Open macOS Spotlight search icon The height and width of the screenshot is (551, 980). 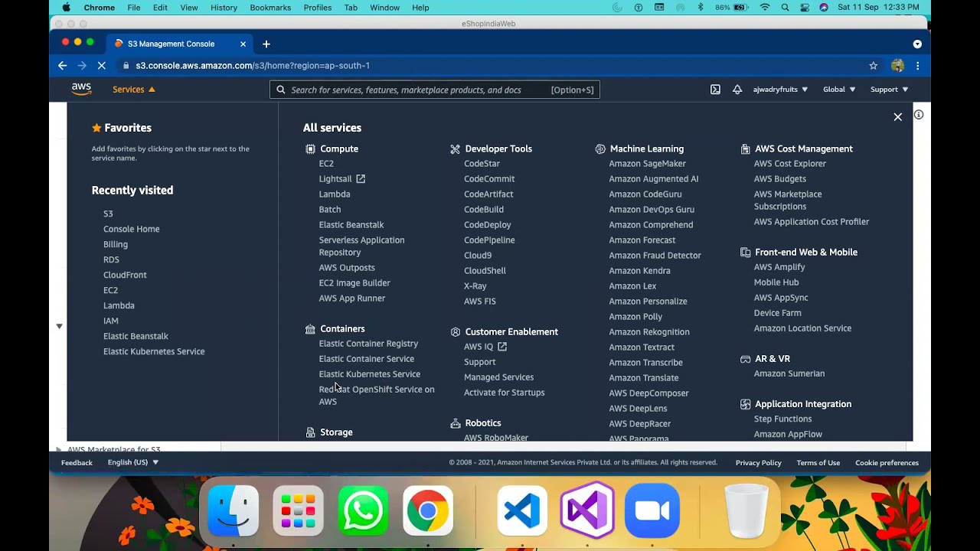tap(785, 8)
